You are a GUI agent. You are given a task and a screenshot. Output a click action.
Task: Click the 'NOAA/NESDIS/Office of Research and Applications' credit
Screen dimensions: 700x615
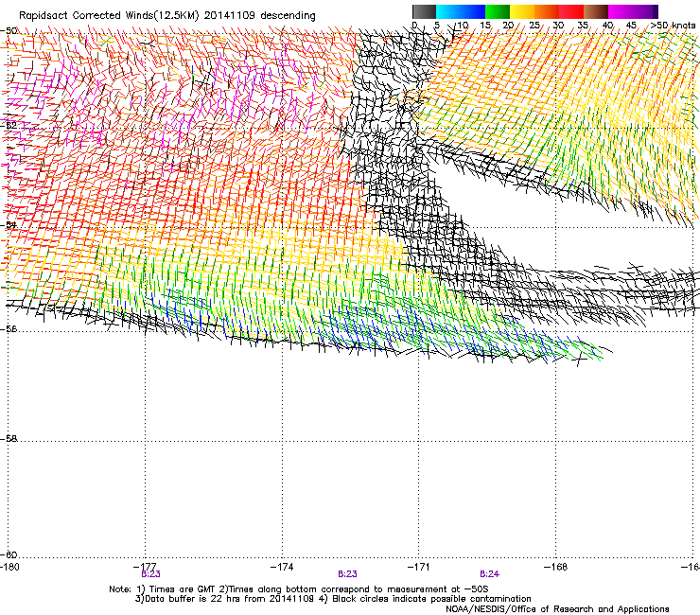click(557, 609)
